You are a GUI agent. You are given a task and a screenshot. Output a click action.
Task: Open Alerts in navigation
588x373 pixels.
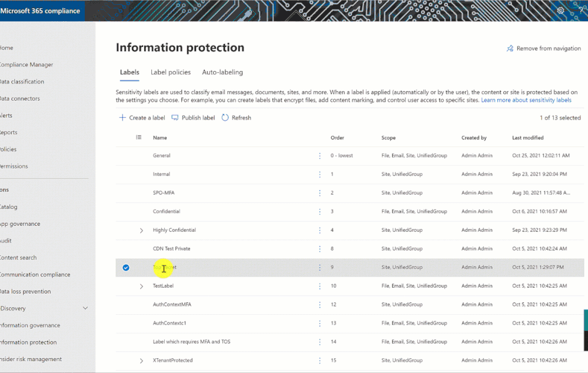tap(6, 115)
